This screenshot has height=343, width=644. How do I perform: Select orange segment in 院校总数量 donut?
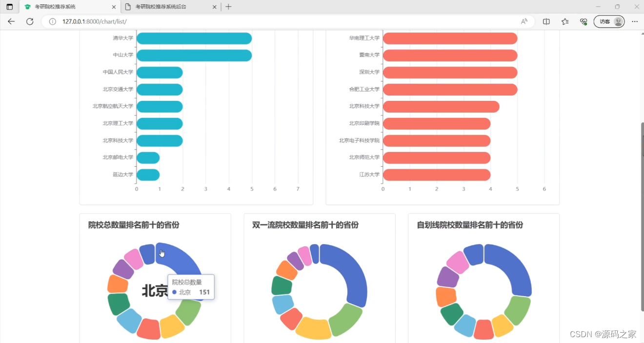pos(118,284)
